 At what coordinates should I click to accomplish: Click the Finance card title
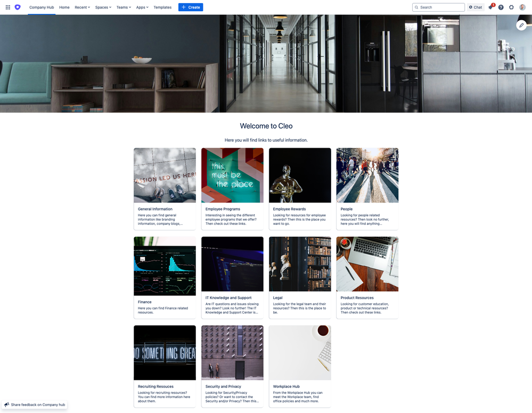click(144, 302)
